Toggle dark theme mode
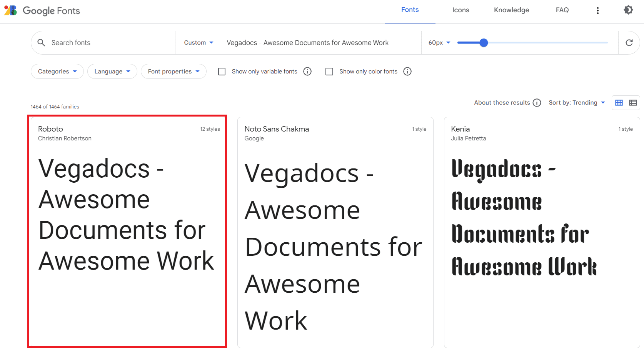The height and width of the screenshot is (350, 644). 628,10
